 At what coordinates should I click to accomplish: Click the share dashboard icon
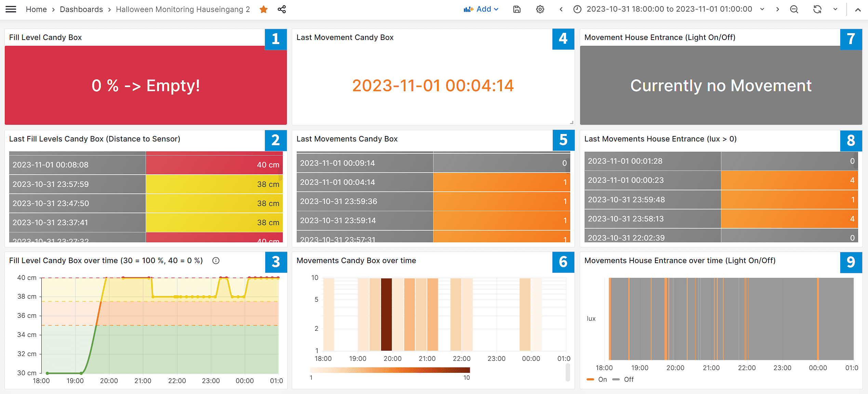pyautogui.click(x=282, y=9)
